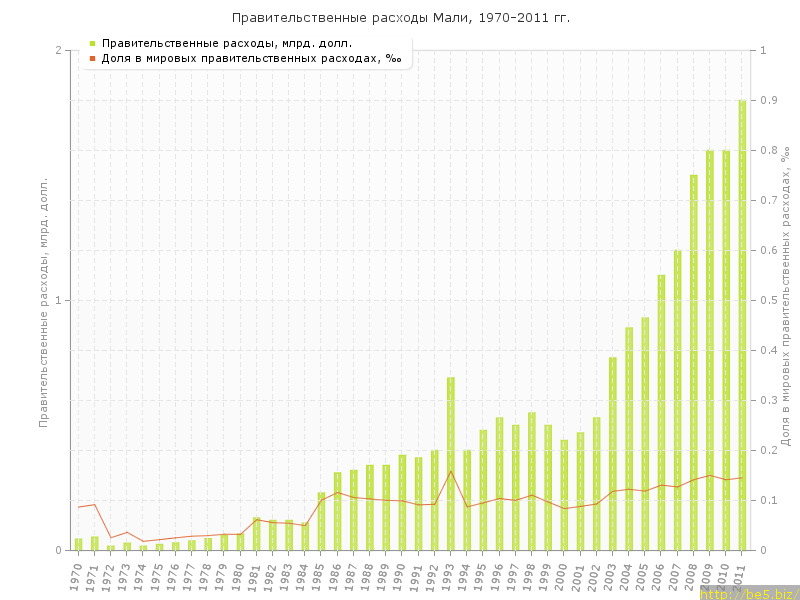Click the '1' tick label on the left axis
This screenshot has height=600, width=800.
tap(58, 300)
